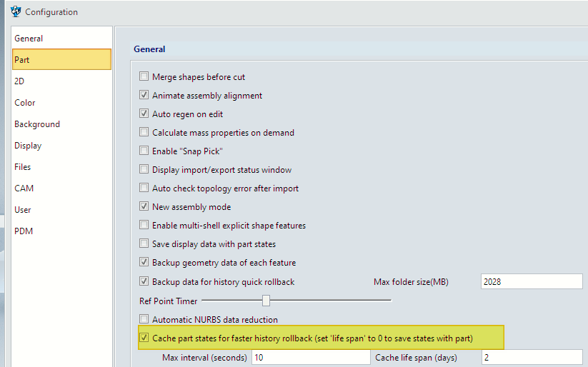The image size is (588, 367).
Task: Uncheck Cache part states for faster rollback
Action: point(144,338)
